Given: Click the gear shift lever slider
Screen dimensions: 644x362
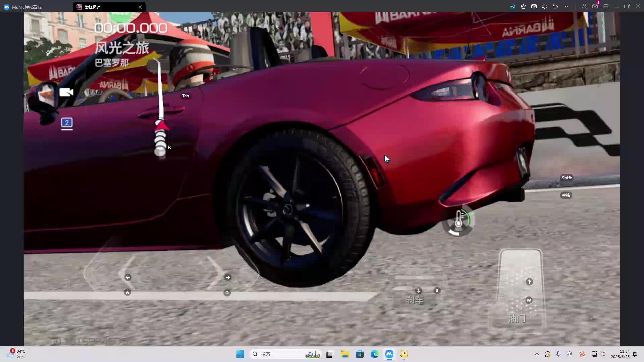Looking at the screenshot, I should tap(161, 137).
